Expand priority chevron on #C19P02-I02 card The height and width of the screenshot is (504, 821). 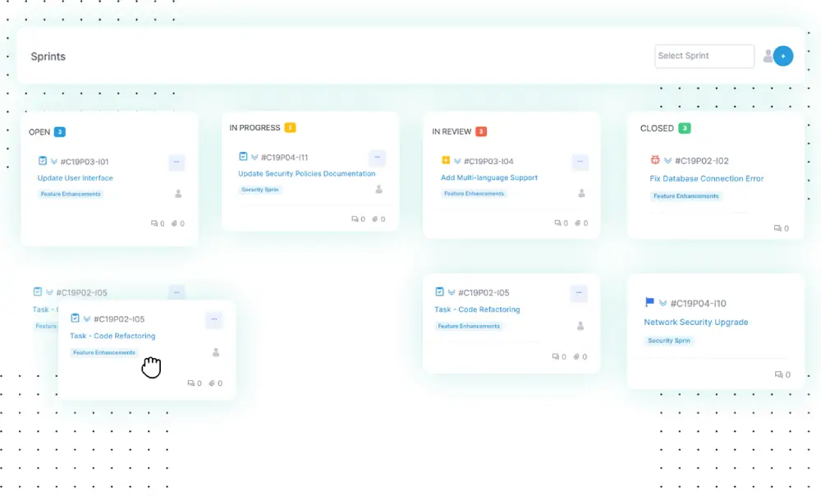click(x=668, y=162)
